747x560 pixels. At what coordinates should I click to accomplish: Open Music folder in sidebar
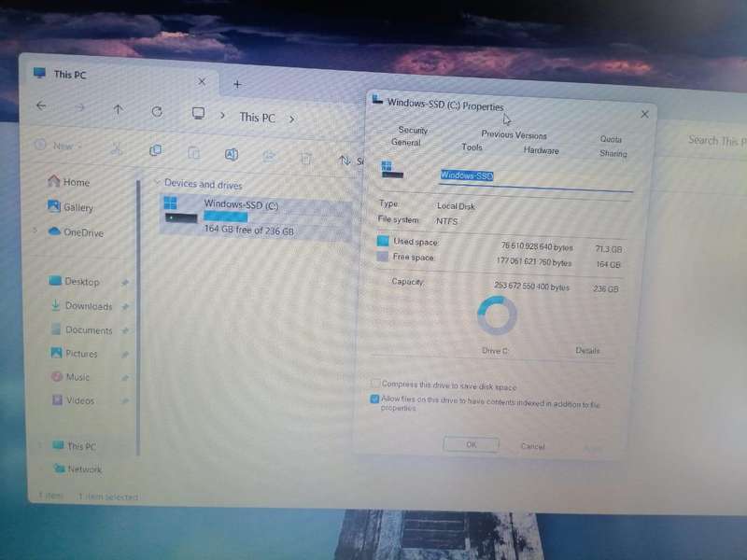(x=71, y=377)
